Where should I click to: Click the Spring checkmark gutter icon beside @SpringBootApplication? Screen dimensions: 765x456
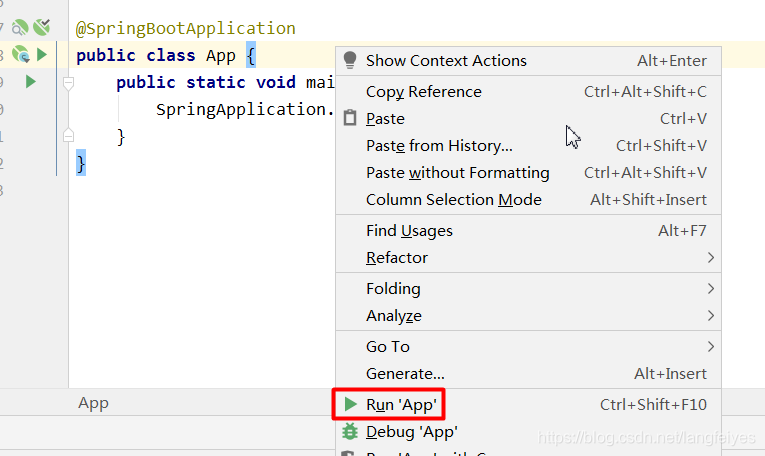point(42,27)
